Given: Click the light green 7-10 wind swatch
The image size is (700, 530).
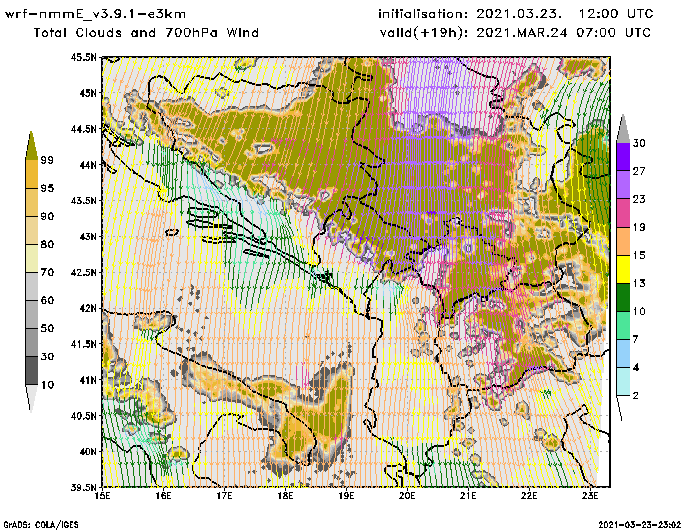Looking at the screenshot, I should (623, 326).
